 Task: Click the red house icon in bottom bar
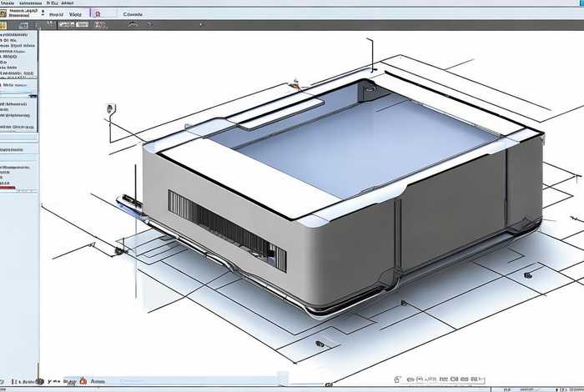[81, 380]
